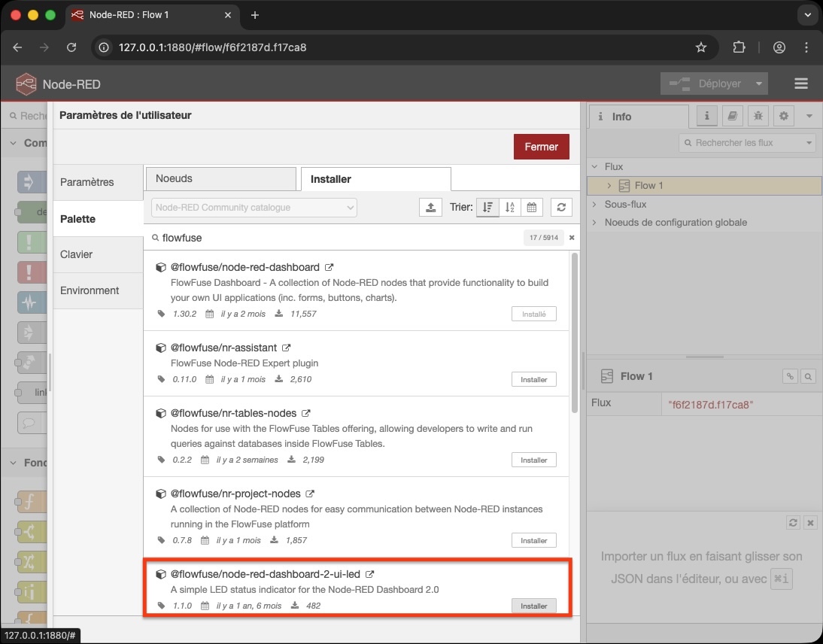The image size is (823, 644).
Task: Clear the flowfuse search filter
Action: 572,238
